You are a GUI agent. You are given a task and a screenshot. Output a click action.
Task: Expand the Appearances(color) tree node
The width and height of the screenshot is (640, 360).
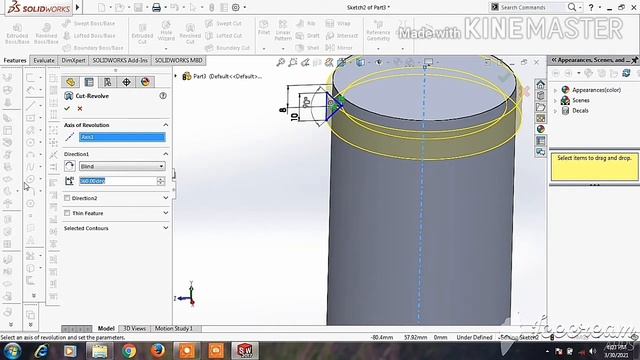(x=555, y=90)
